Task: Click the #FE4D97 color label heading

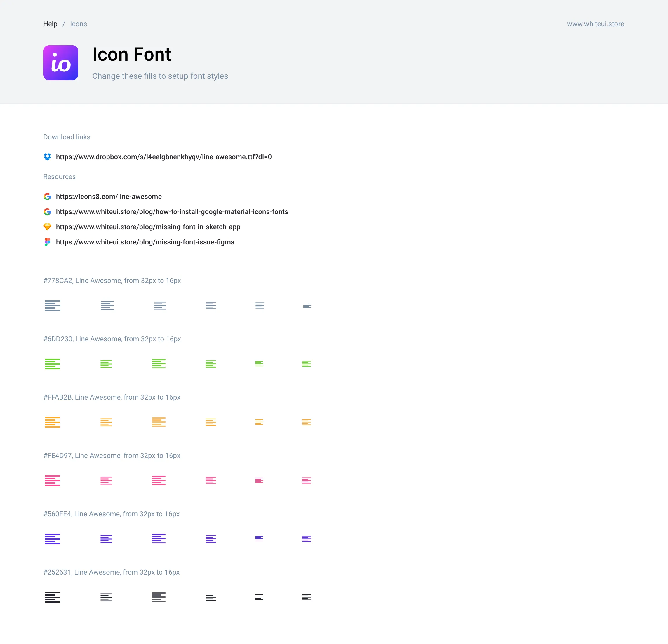Action: 112,455
